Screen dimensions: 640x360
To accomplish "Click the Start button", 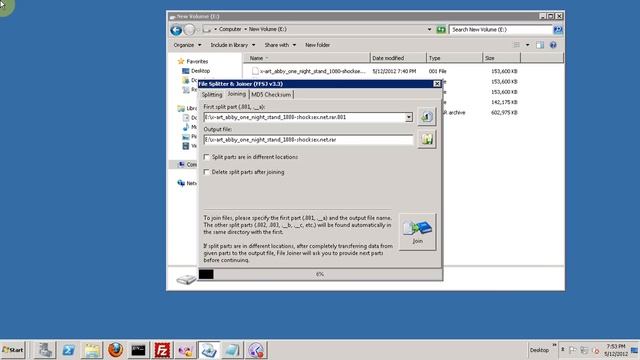I will [x=13, y=350].
